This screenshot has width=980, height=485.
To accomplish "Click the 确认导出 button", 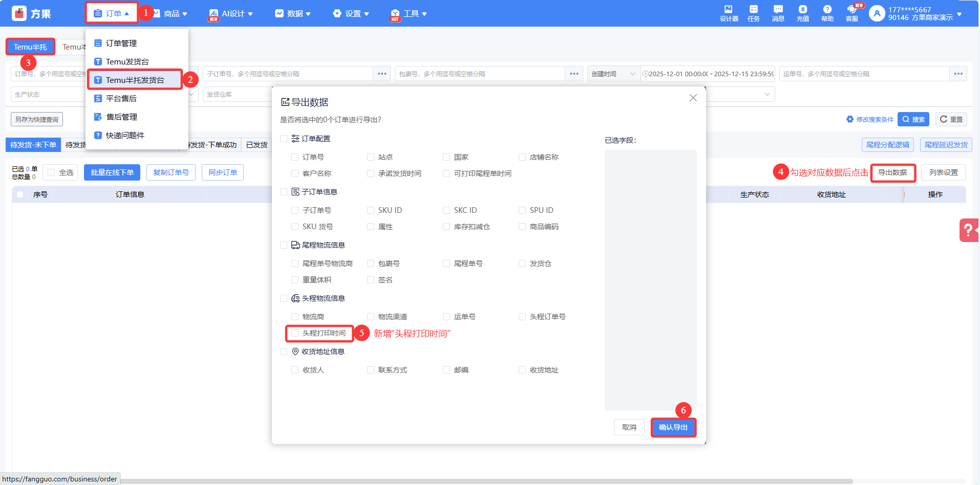I will click(x=673, y=427).
